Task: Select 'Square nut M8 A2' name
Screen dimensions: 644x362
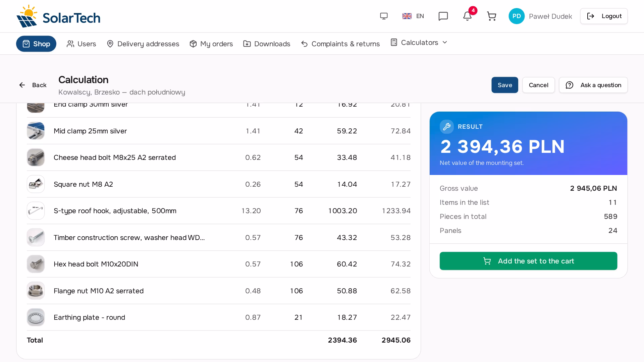Action: tap(83, 184)
